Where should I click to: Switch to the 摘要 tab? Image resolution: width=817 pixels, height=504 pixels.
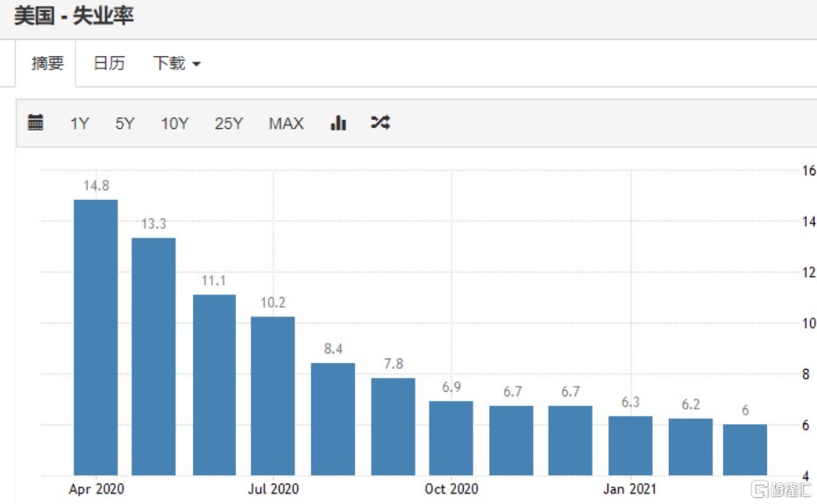pos(47,64)
